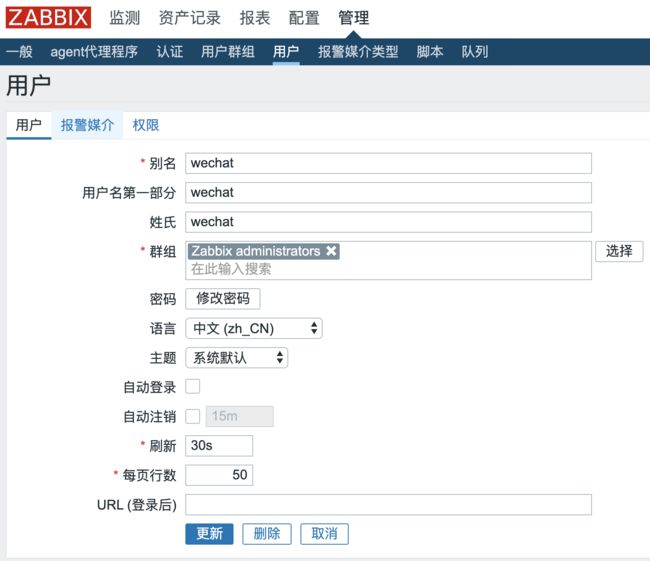Viewport: 650px width, 561px height.
Task: Select the 用户 form tab
Action: point(29,125)
